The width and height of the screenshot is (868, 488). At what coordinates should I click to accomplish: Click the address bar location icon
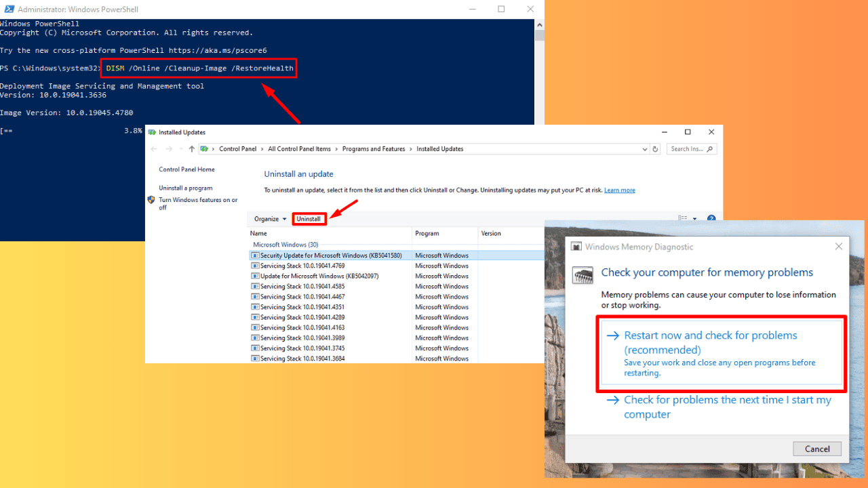pyautogui.click(x=204, y=149)
